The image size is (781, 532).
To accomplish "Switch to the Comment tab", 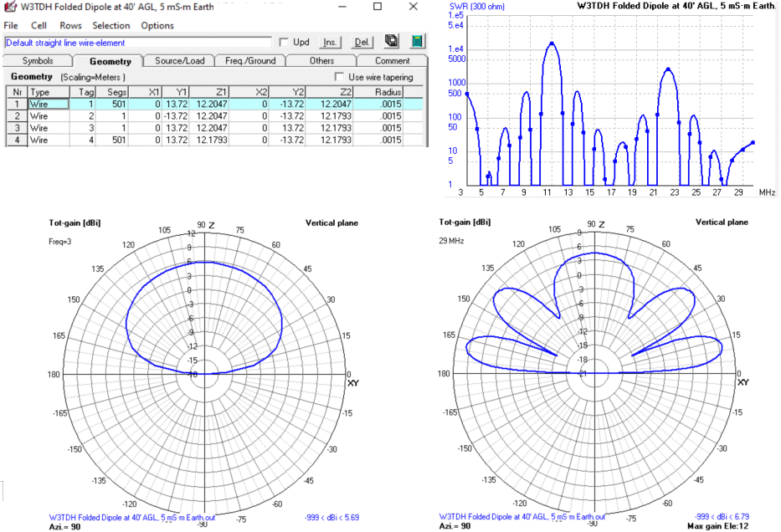I will tap(393, 60).
